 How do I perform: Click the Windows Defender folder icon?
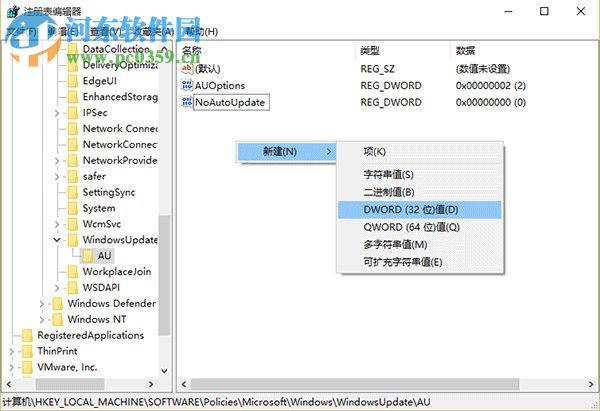pyautogui.click(x=57, y=304)
